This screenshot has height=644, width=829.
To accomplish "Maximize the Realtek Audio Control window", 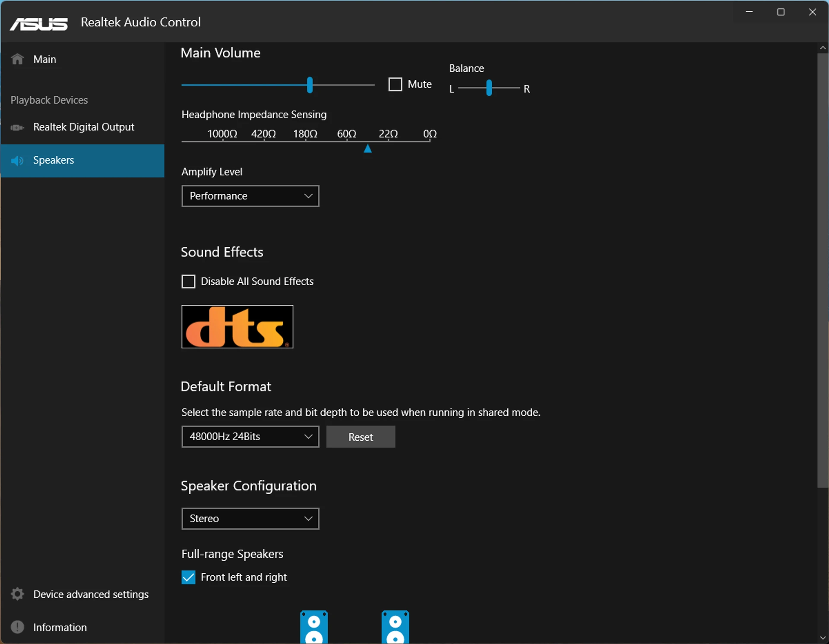I will tap(781, 12).
